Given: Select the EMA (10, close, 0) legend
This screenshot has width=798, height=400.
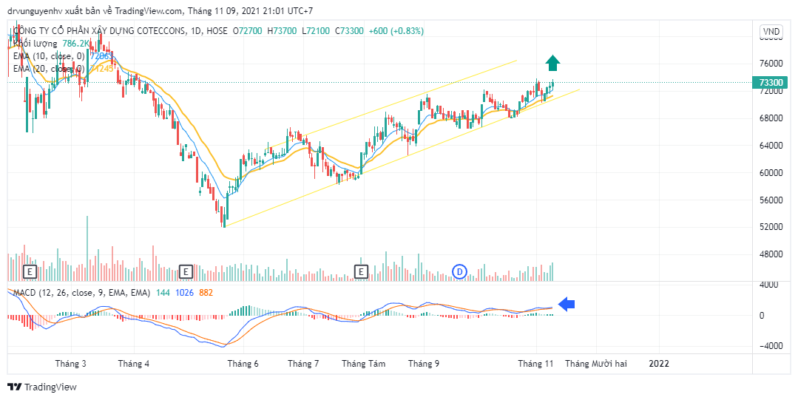Looking at the screenshot, I should (x=49, y=55).
